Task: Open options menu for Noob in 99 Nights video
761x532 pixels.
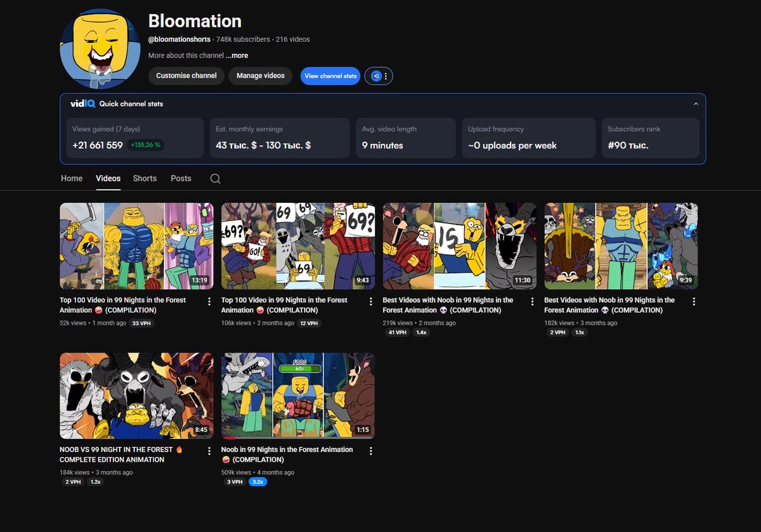Action: coord(371,451)
